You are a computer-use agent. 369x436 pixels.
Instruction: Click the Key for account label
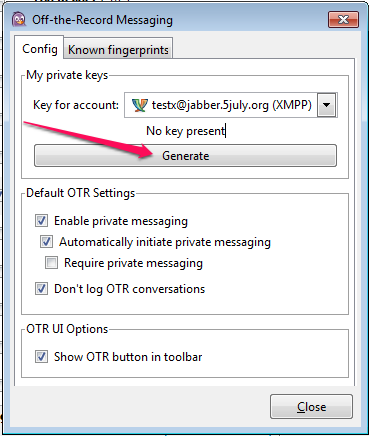pos(76,105)
